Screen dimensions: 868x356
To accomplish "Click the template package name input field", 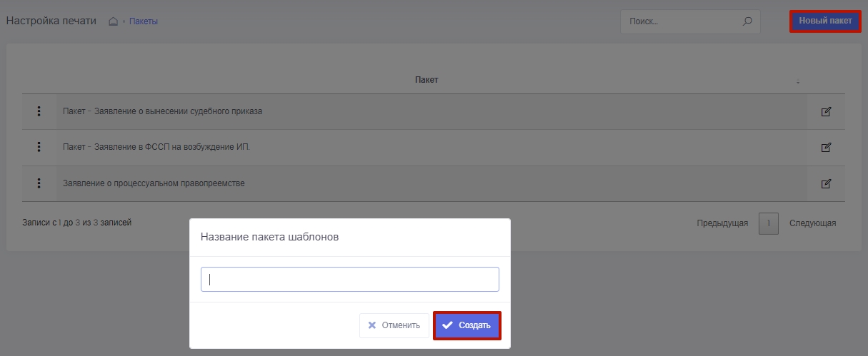I will click(x=349, y=280).
